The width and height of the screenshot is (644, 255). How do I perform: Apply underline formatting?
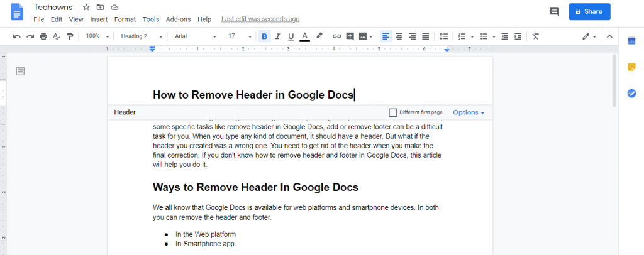point(291,36)
